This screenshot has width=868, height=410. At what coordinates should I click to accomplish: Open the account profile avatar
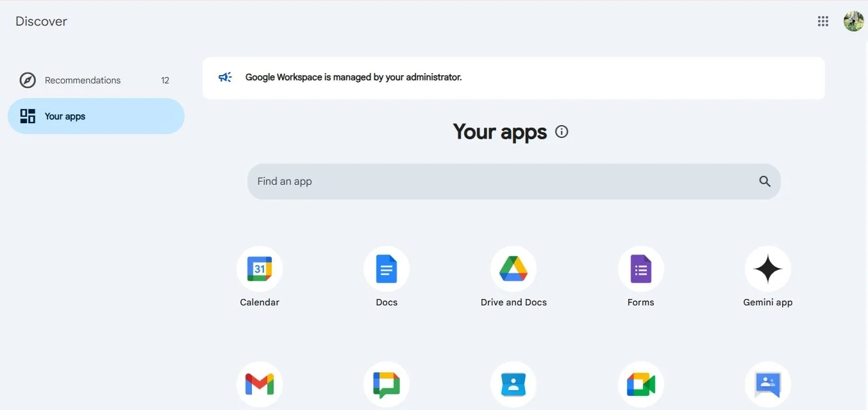pyautogui.click(x=854, y=21)
